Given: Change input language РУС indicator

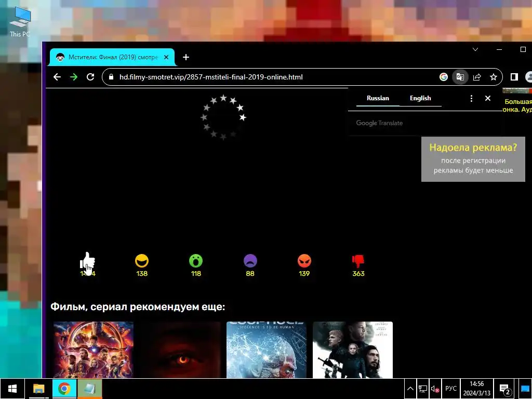Looking at the screenshot, I should pyautogui.click(x=451, y=389).
